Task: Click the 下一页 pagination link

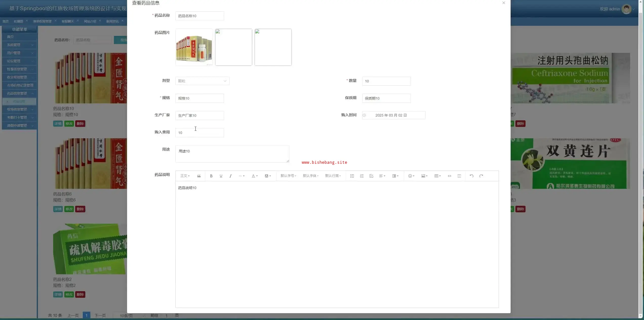Action: coord(100,315)
